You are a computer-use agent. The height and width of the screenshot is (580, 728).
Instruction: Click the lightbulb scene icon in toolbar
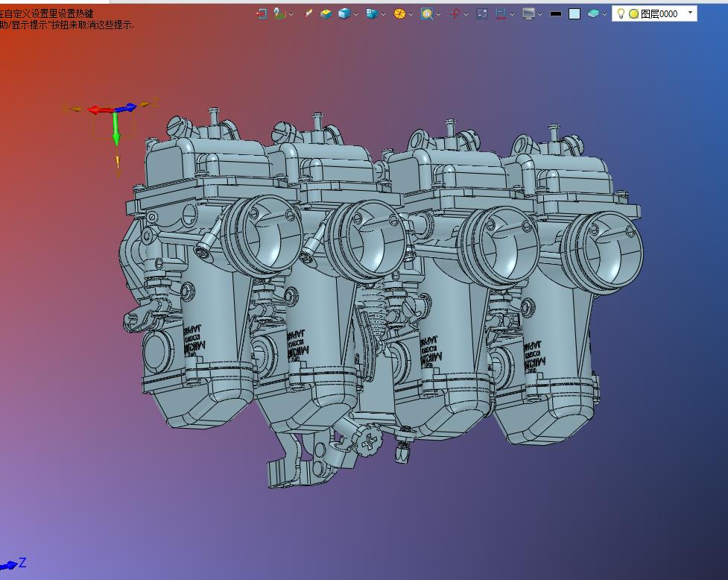point(279,14)
